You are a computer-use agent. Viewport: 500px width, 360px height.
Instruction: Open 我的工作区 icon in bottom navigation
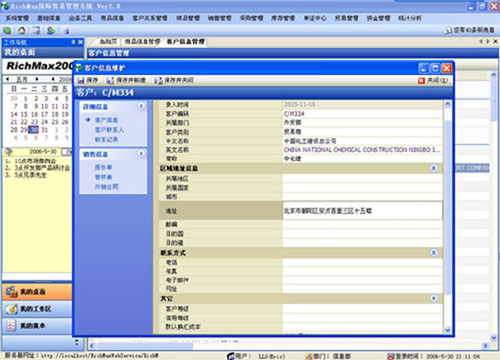(12, 309)
